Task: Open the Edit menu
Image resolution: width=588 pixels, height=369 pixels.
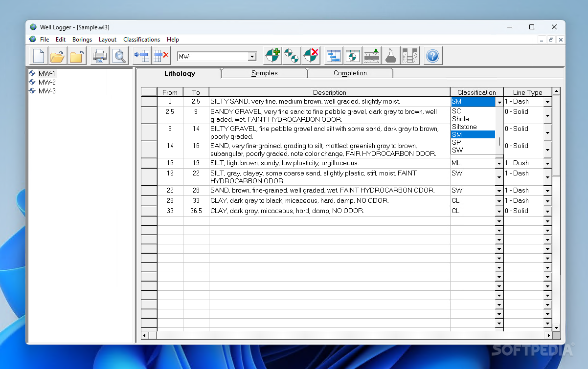Action: (61, 40)
